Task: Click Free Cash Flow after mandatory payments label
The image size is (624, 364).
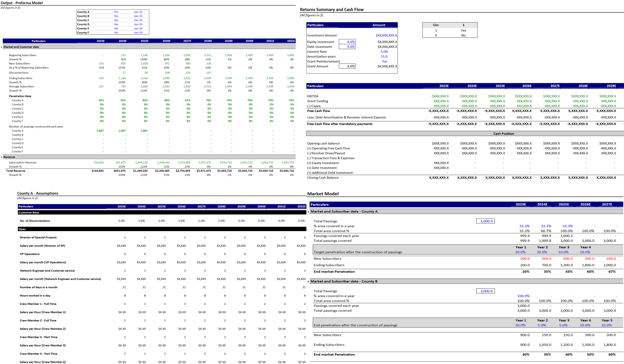Action: (x=340, y=124)
